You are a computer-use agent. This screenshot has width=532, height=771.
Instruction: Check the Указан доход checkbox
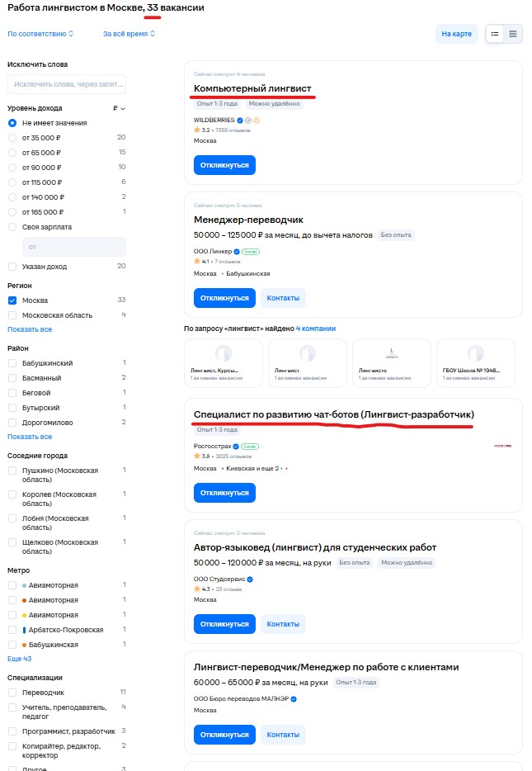pyautogui.click(x=12, y=267)
